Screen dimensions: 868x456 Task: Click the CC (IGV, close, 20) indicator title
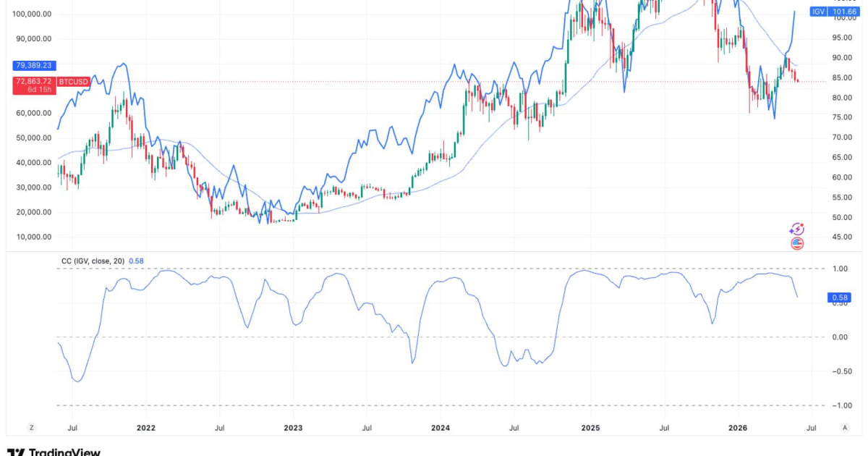93,261
